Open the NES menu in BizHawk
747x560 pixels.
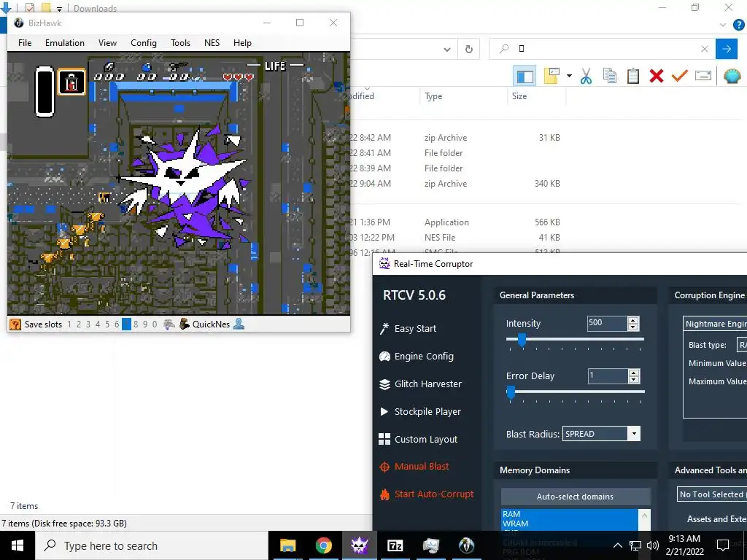tap(212, 43)
